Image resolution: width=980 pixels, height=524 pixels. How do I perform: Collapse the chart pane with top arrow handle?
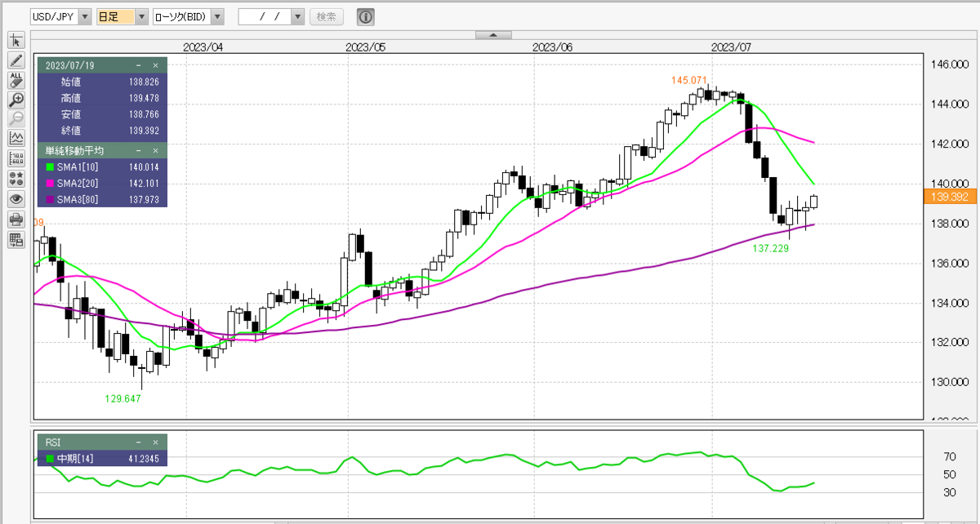click(493, 34)
